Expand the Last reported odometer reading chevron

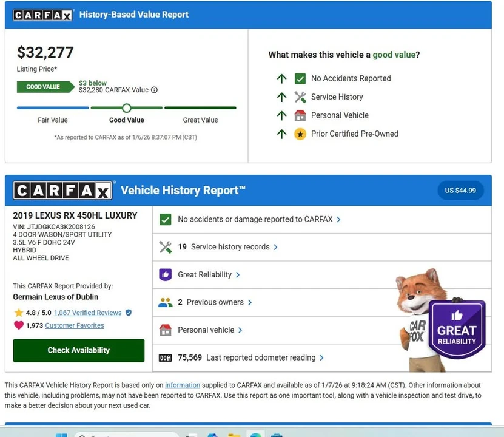[x=321, y=358]
